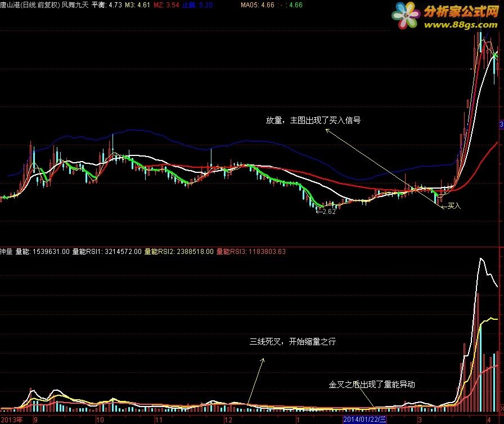Screen dimensions: 504x424
Task: Click the green 4.66 value in header
Action: point(296,5)
